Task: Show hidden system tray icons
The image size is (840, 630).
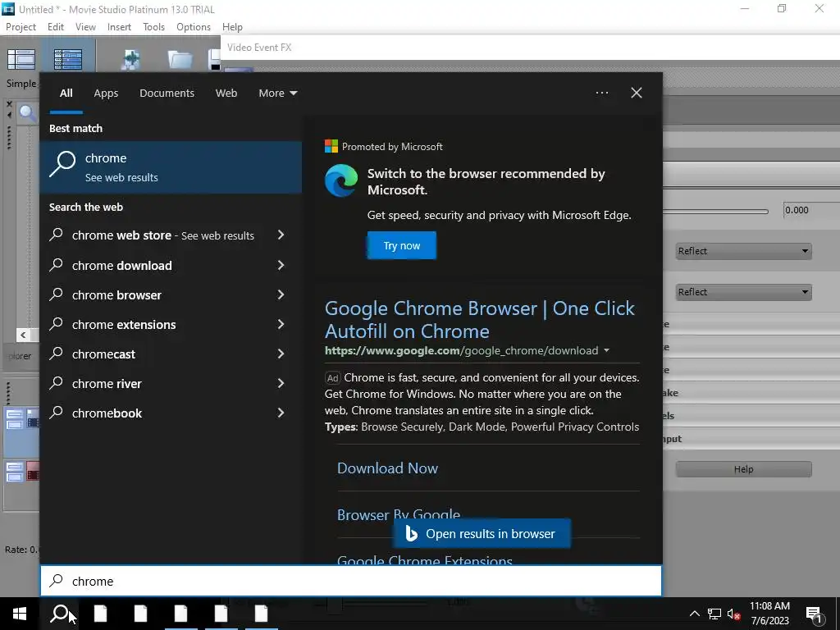Action: coord(694,614)
